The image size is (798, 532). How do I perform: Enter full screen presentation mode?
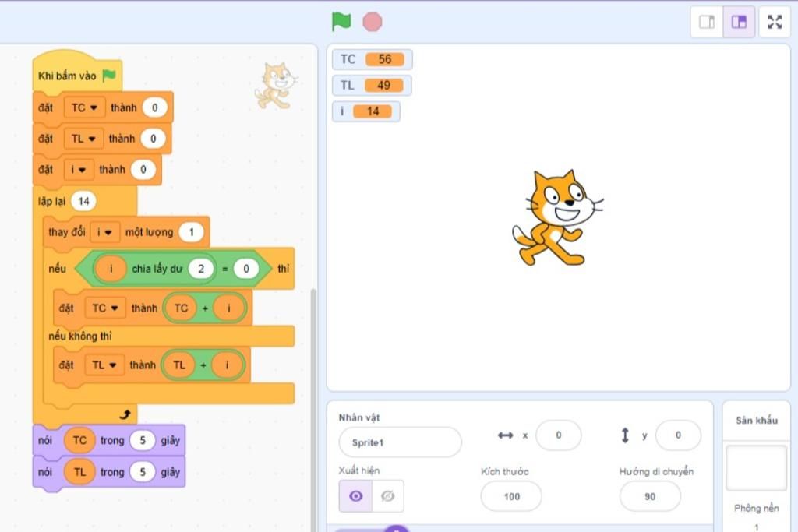[775, 21]
